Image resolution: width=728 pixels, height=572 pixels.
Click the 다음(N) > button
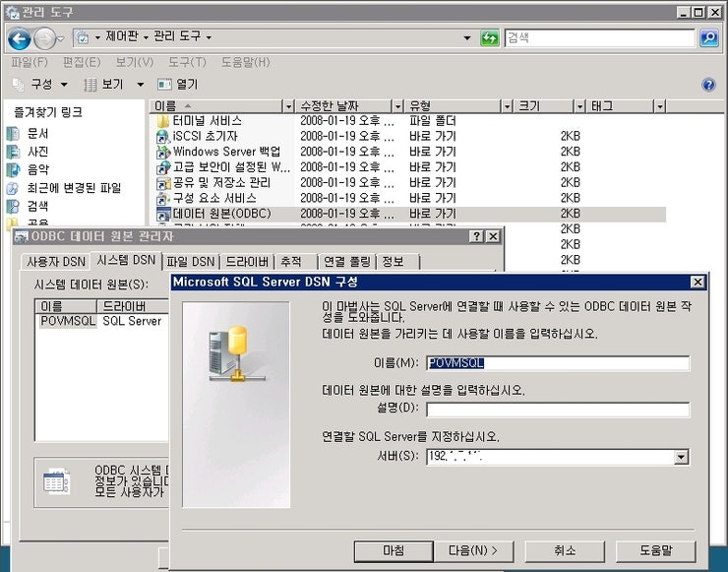pos(473,551)
